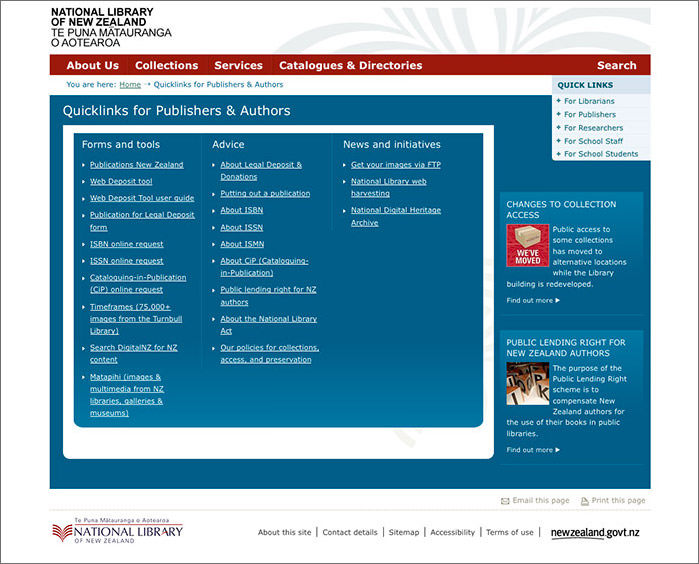Image resolution: width=699 pixels, height=564 pixels.
Task: Open About the National Library Act
Action: tap(269, 325)
